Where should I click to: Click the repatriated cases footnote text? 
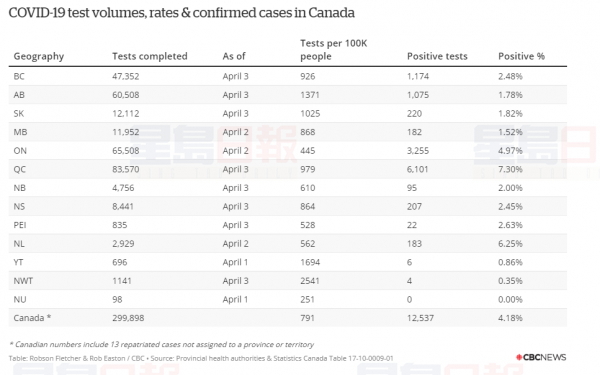tap(161, 344)
